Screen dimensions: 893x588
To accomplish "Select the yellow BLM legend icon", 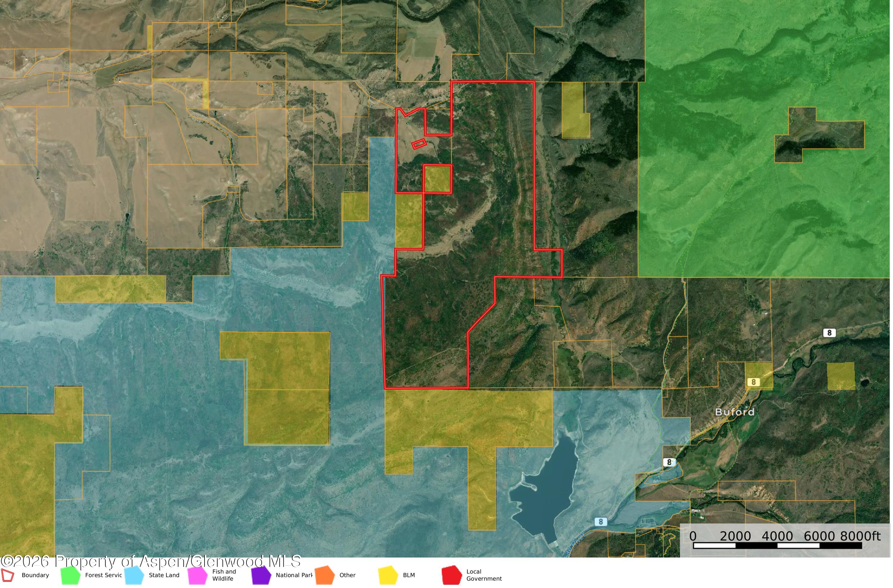I will tap(389, 576).
